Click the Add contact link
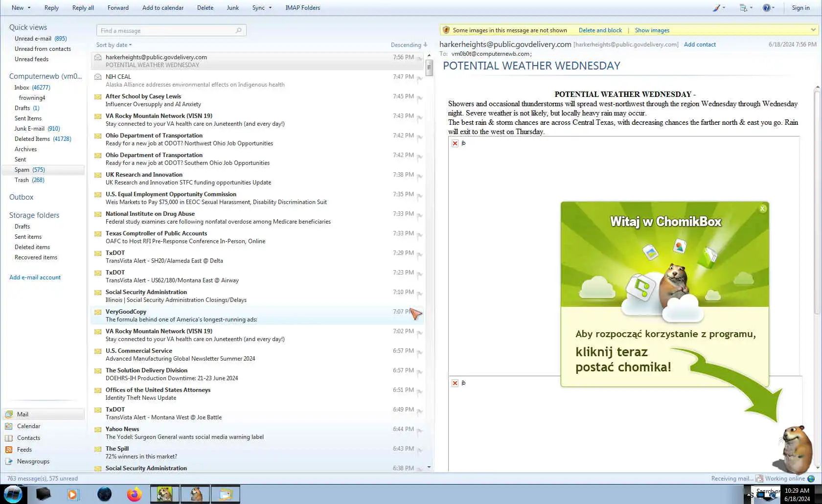Screen dimensions: 822x504 coord(700,45)
